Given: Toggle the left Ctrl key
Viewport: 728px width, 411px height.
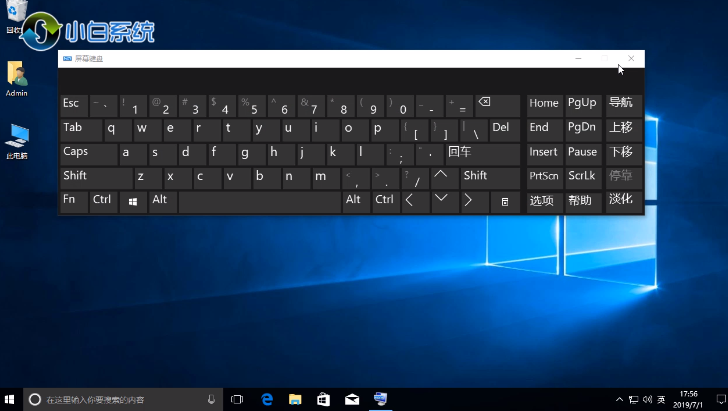Looking at the screenshot, I should click(x=103, y=202).
